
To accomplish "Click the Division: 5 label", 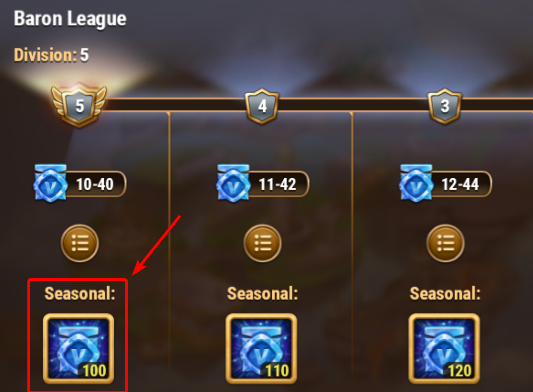I will (51, 55).
